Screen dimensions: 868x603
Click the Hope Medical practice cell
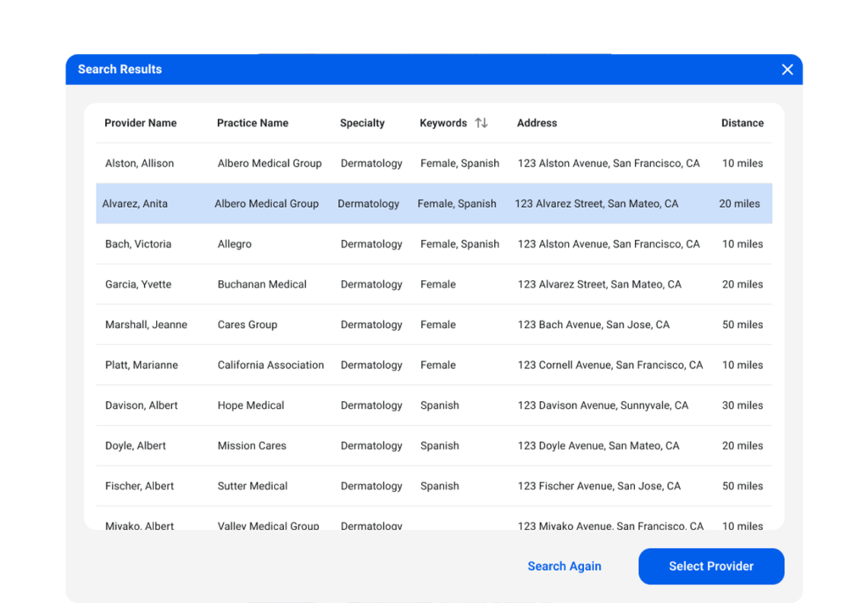click(x=251, y=405)
